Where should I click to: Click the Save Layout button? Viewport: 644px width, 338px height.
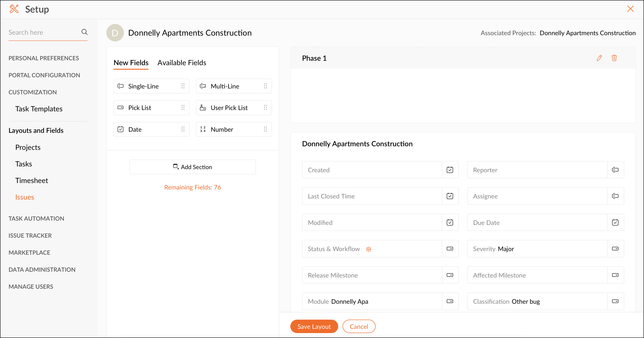pos(314,326)
